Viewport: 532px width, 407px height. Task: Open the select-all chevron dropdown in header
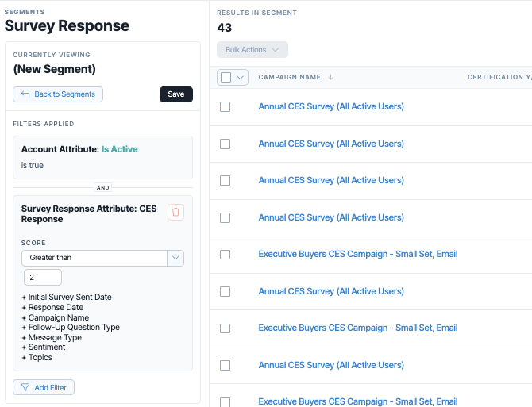(x=241, y=77)
